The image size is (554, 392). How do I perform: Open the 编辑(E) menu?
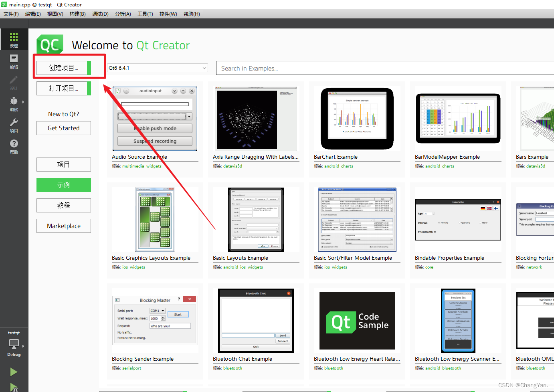(33, 14)
